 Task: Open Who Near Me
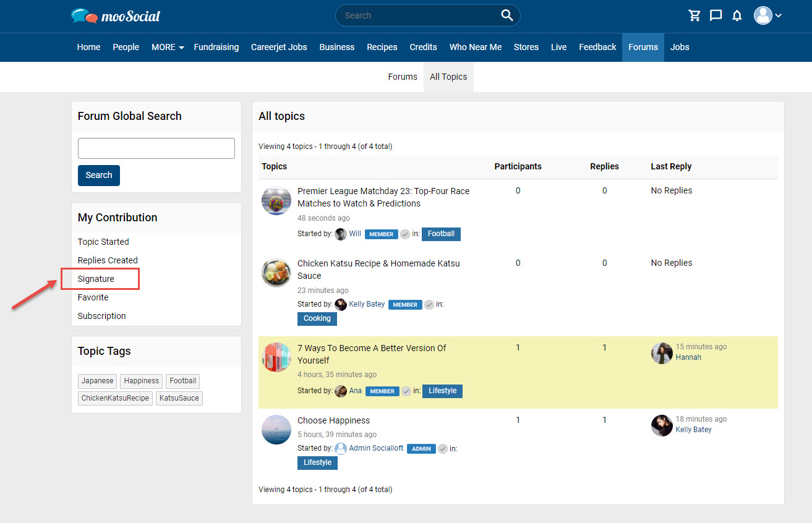click(476, 47)
